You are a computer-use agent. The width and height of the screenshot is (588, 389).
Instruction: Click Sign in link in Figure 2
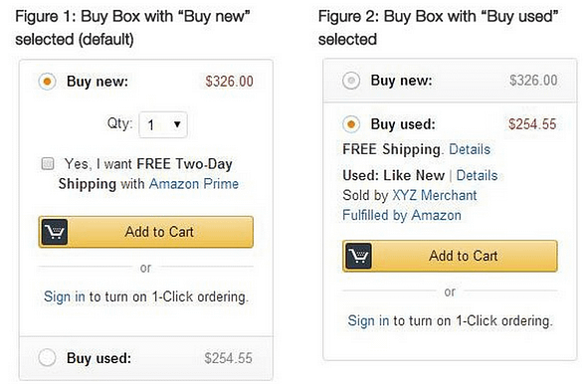pos(369,320)
